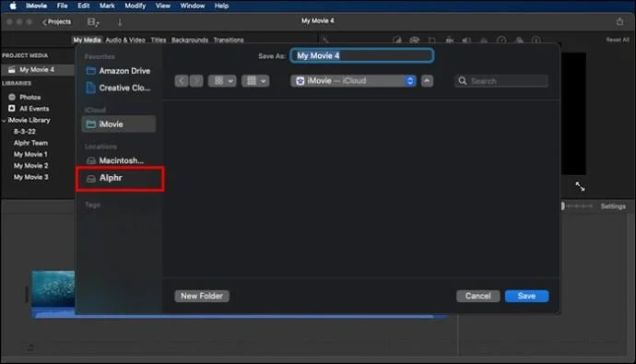Open timeline Settings
636x364 pixels.
tap(613, 206)
